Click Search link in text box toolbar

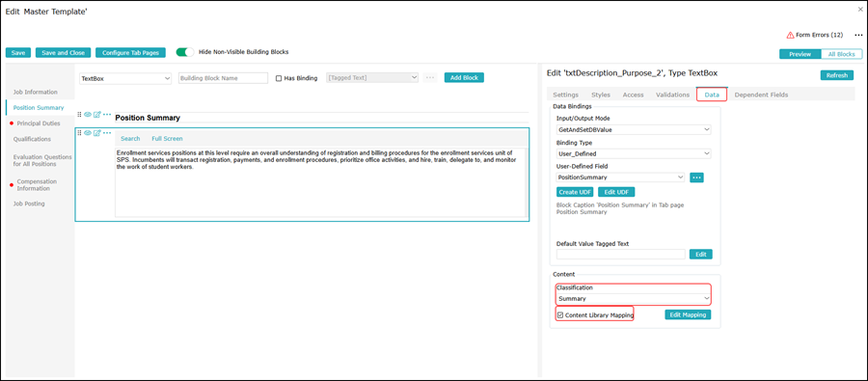pyautogui.click(x=130, y=139)
